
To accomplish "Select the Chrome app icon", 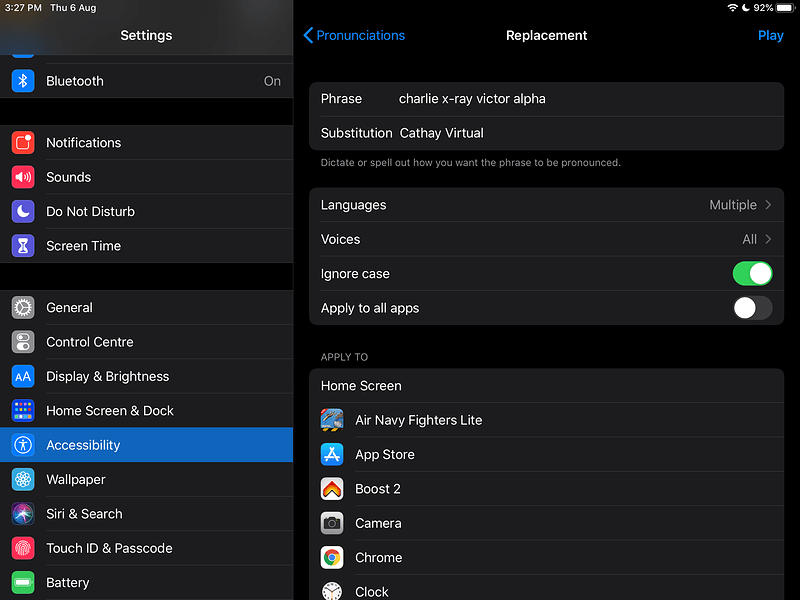I will click(332, 558).
